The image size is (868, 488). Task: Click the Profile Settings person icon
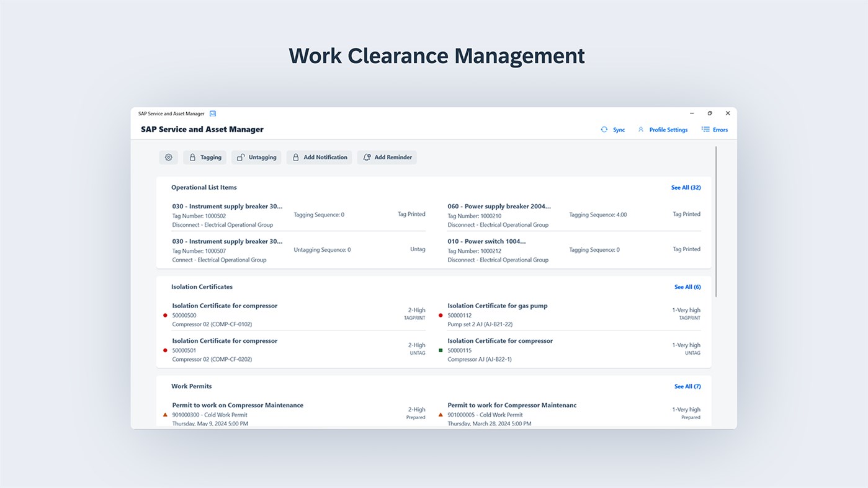pyautogui.click(x=641, y=129)
